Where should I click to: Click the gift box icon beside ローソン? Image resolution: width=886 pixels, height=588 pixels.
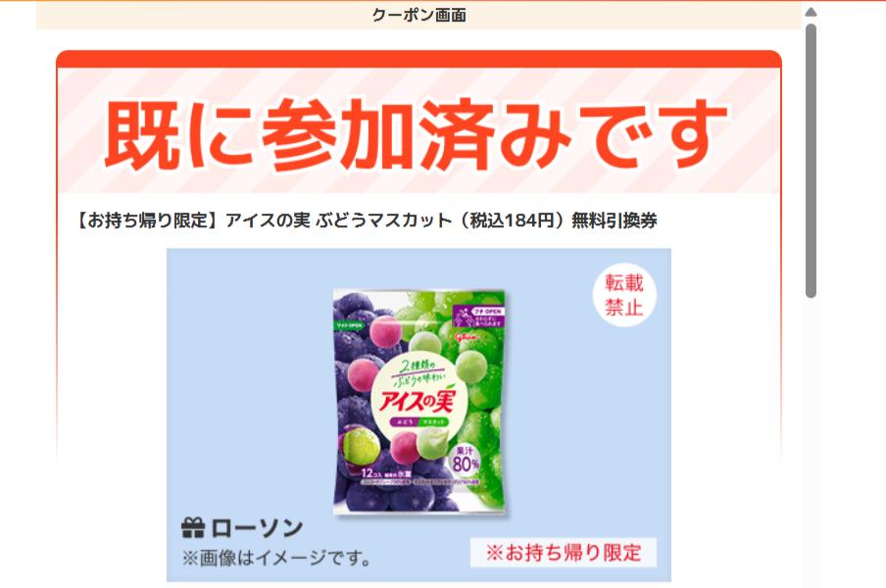tap(193, 528)
